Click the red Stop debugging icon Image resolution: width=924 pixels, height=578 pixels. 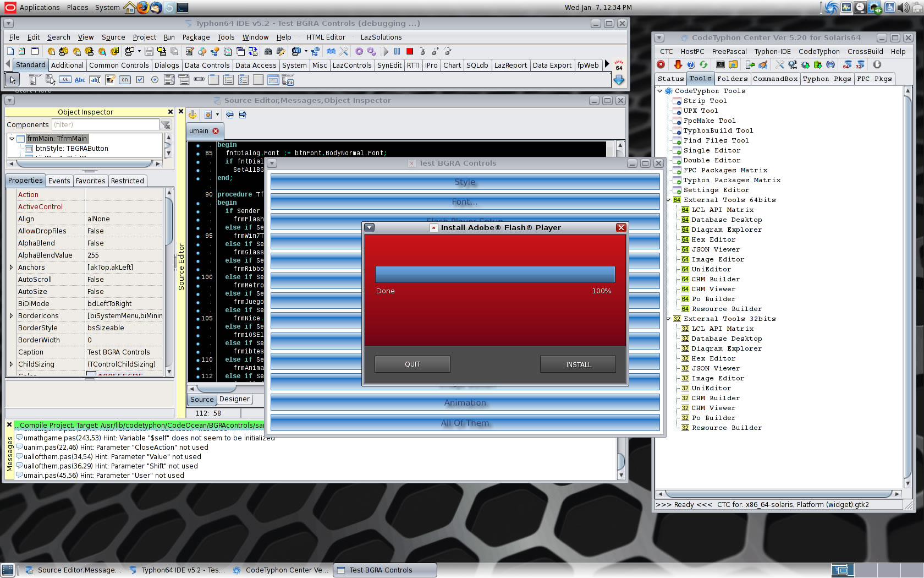410,51
